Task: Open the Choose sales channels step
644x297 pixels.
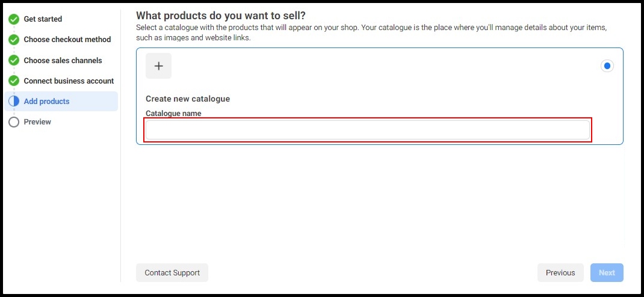Action: pos(63,60)
